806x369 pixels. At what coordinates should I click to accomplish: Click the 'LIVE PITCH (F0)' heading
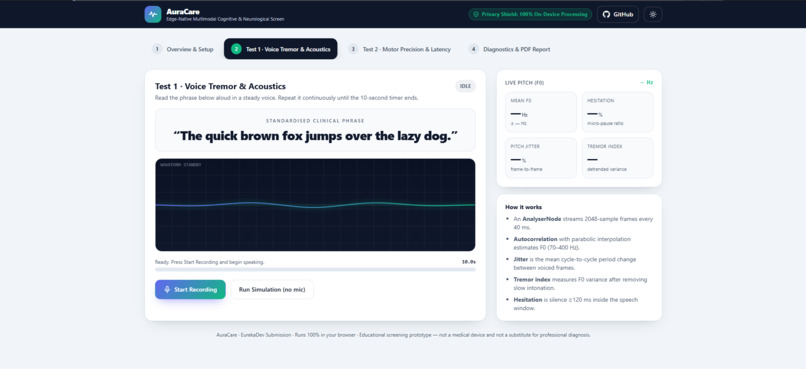point(524,82)
